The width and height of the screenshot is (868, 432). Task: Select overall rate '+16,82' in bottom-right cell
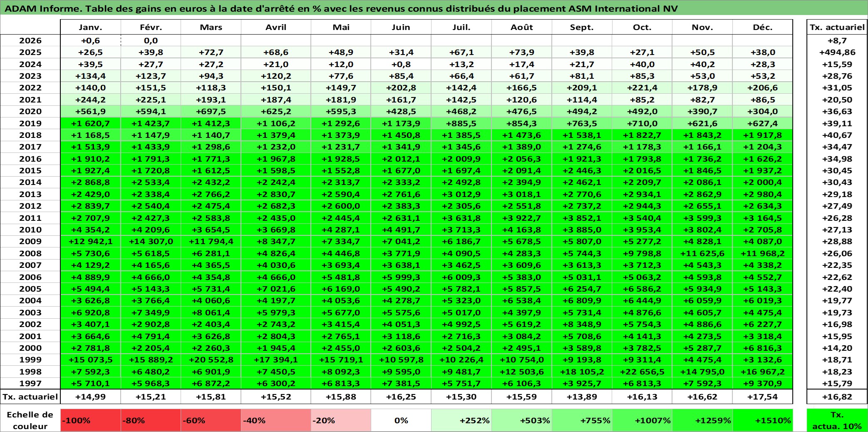click(x=837, y=397)
